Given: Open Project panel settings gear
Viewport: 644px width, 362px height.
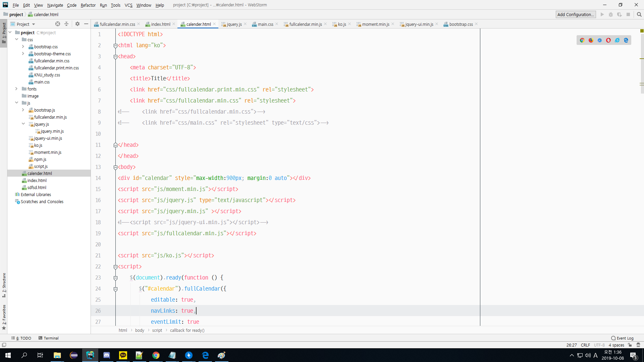Looking at the screenshot, I should tap(77, 24).
